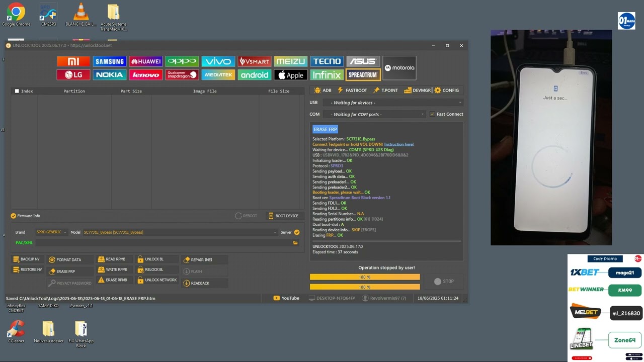Click ERASE FRP in the functions panel
This screenshot has width=644, height=362.
[70, 271]
